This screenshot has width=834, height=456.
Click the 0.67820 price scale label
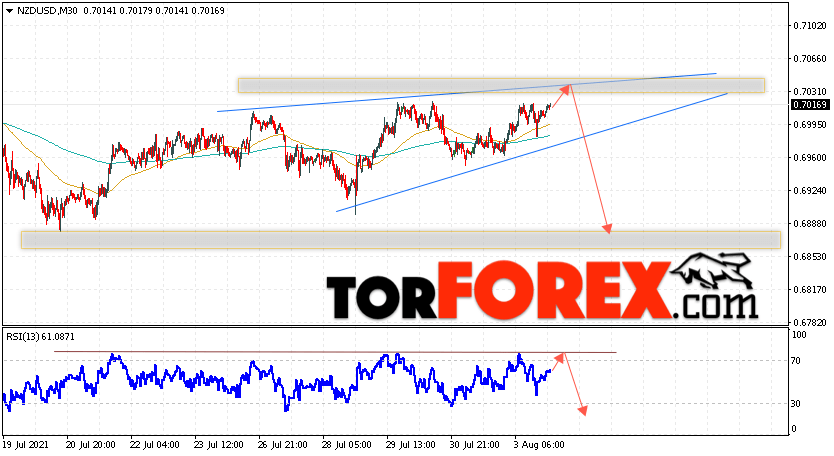pos(810,322)
